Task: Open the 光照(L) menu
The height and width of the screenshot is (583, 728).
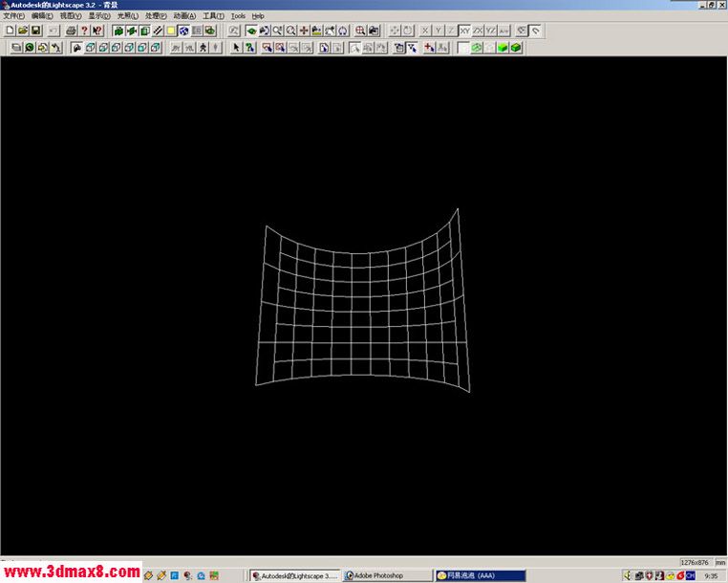Action: pyautogui.click(x=127, y=16)
